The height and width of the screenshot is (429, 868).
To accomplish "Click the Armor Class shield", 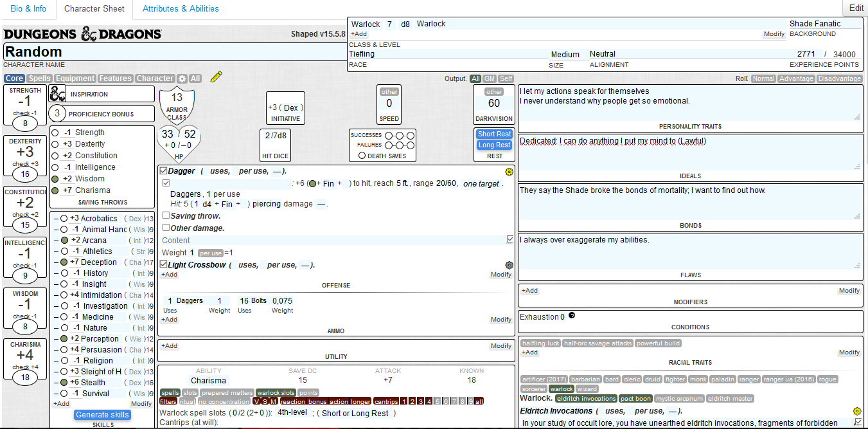I will tap(177, 105).
